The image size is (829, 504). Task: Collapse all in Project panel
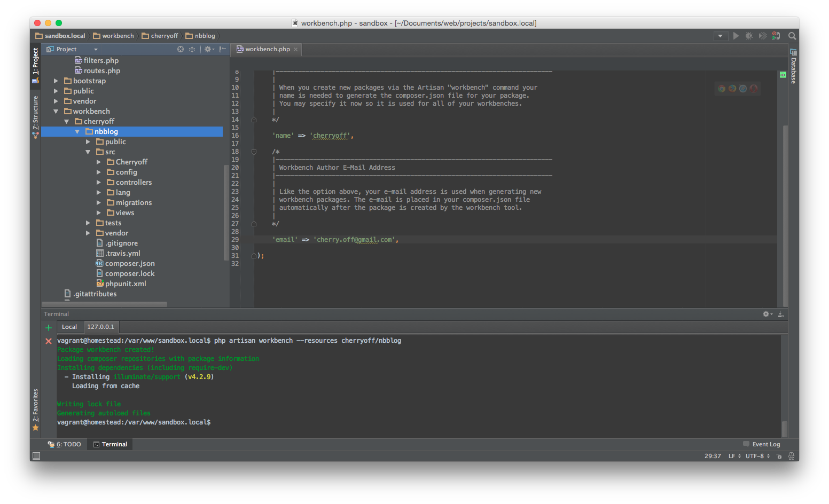[192, 49]
